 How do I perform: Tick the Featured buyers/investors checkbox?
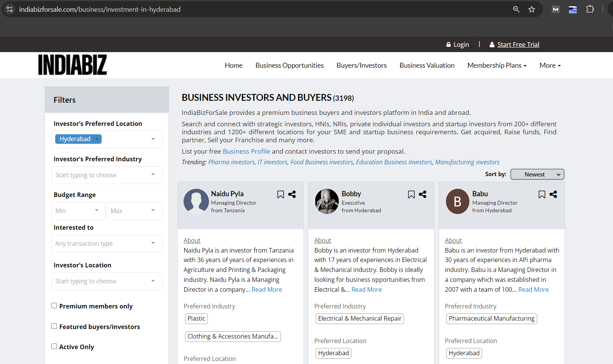click(x=54, y=326)
